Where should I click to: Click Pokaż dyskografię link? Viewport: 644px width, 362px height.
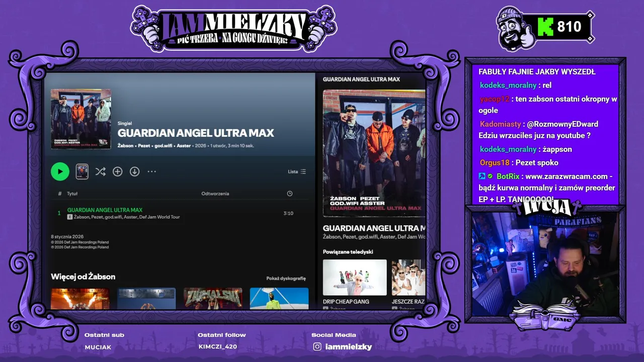coord(286,278)
